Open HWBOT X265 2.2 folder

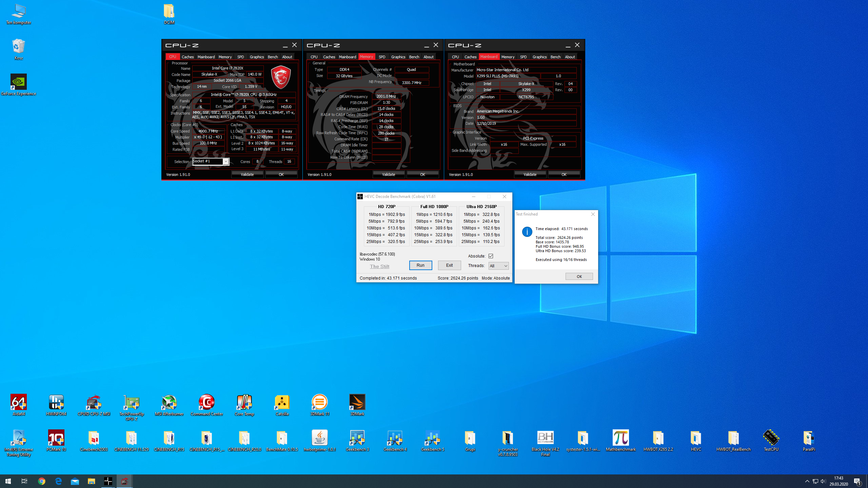(658, 441)
